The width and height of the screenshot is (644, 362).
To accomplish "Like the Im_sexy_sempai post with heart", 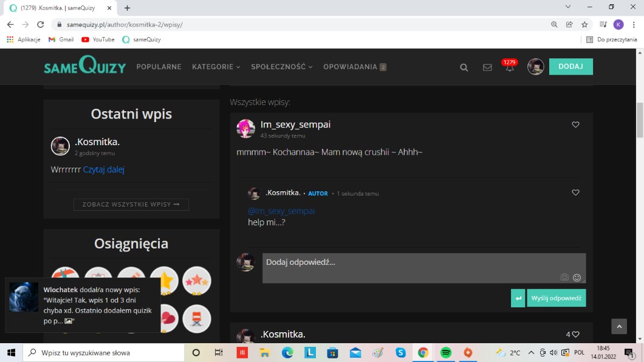I will point(575,125).
